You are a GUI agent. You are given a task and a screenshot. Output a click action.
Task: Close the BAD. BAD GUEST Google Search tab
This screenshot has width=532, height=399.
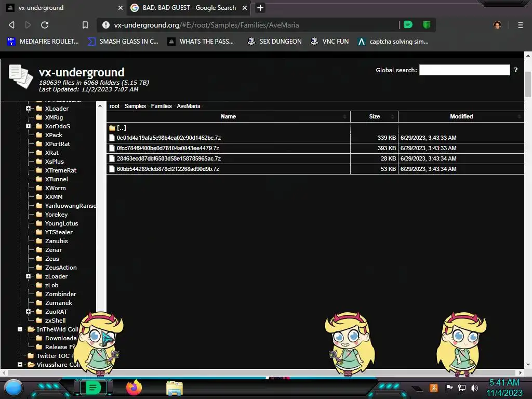click(x=244, y=7)
